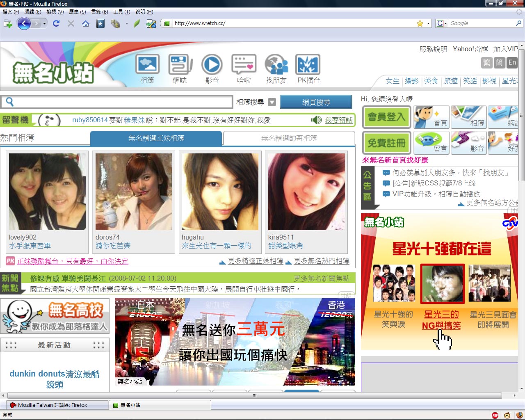
Task: Open doros74 album thumbnail
Action: coord(134,192)
